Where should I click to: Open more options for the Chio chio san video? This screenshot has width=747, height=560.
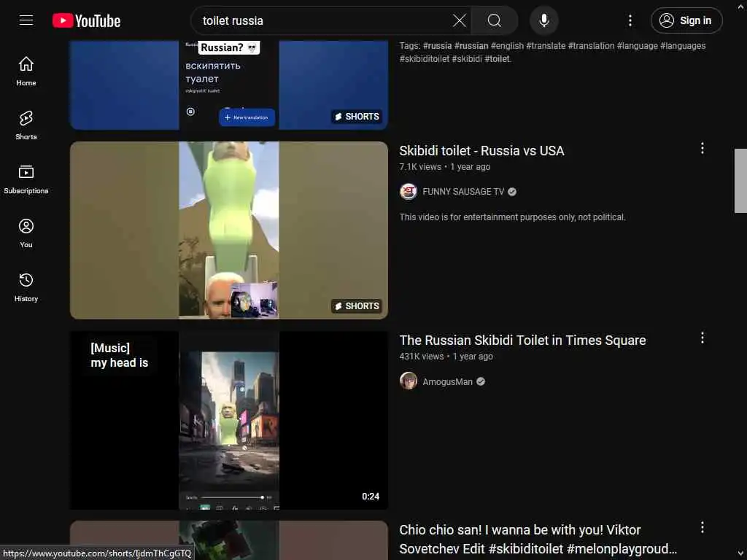click(702, 528)
